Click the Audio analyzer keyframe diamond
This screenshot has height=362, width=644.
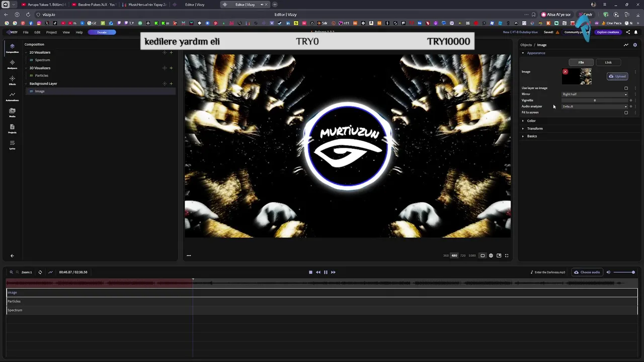(x=631, y=107)
